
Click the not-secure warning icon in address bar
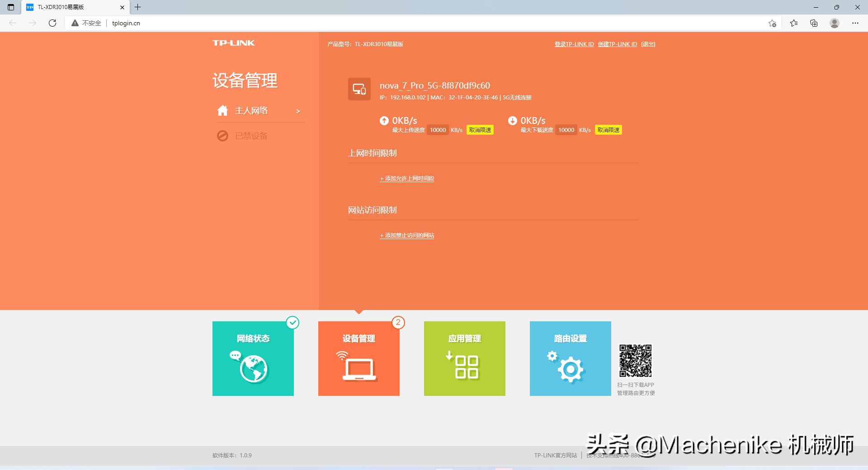(75, 23)
